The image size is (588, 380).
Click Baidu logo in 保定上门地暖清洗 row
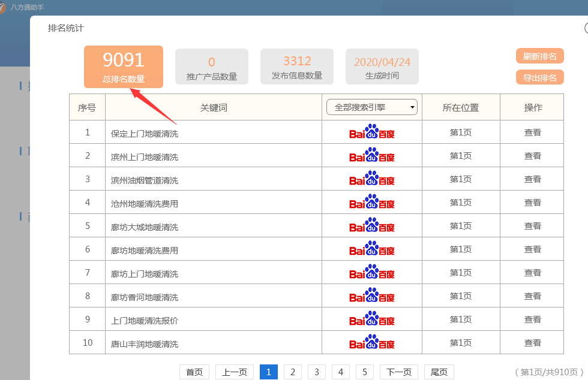tap(371, 131)
